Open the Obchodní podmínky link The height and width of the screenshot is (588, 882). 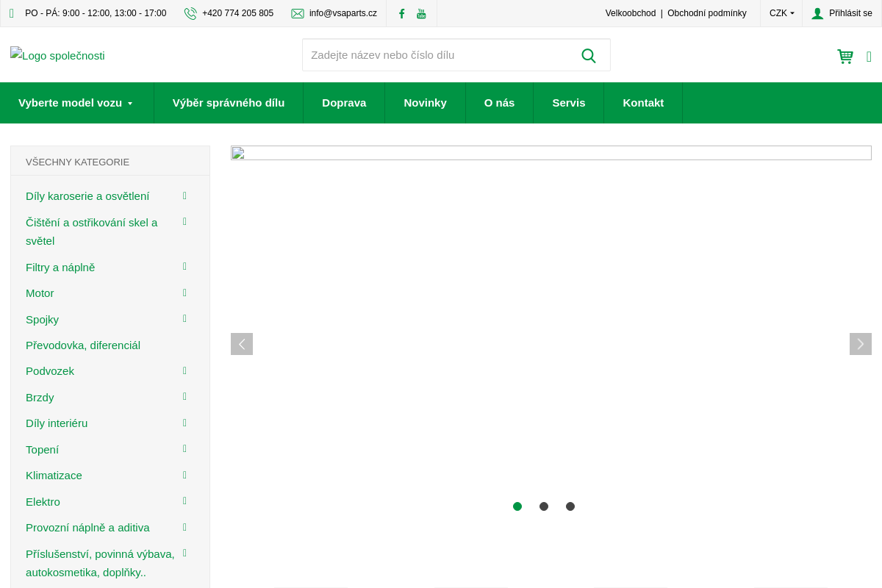coord(706,13)
